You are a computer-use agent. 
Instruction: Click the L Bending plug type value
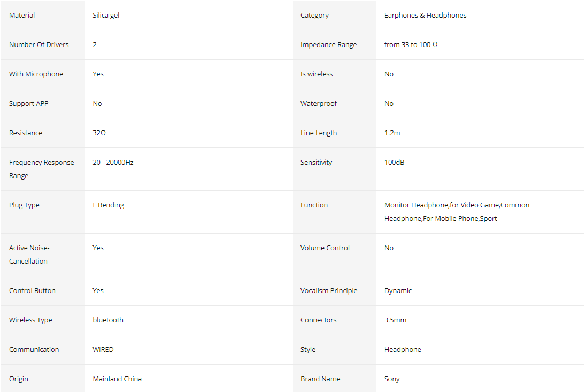coord(109,205)
